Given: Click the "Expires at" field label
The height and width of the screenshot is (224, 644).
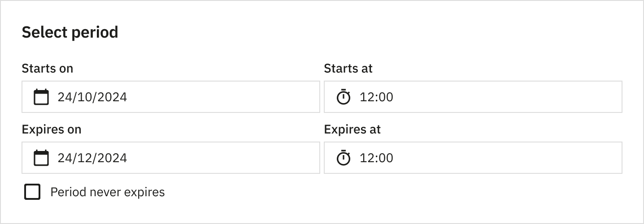Looking at the screenshot, I should point(352,129).
